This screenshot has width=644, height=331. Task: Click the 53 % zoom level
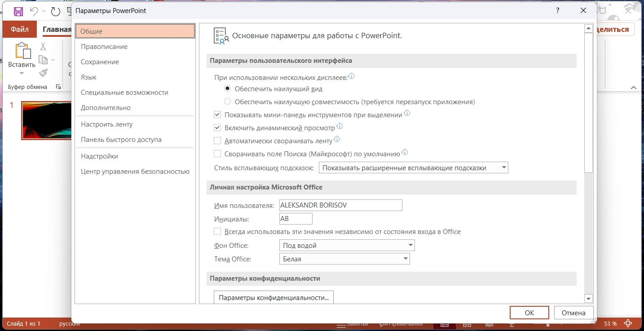[x=610, y=324]
